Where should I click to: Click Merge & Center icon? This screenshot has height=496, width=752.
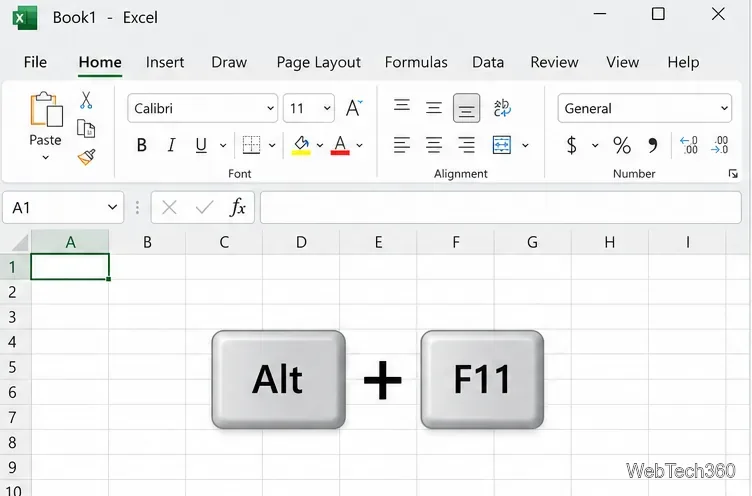click(502, 145)
